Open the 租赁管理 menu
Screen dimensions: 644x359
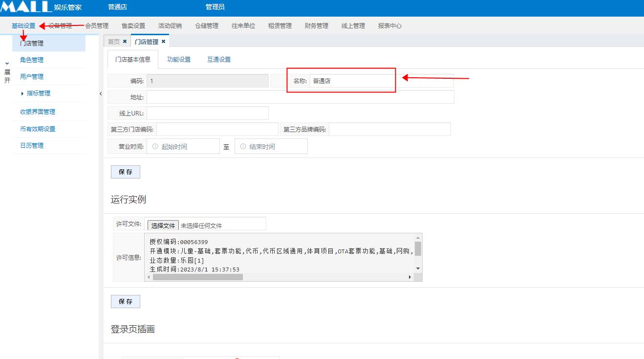[x=280, y=26]
